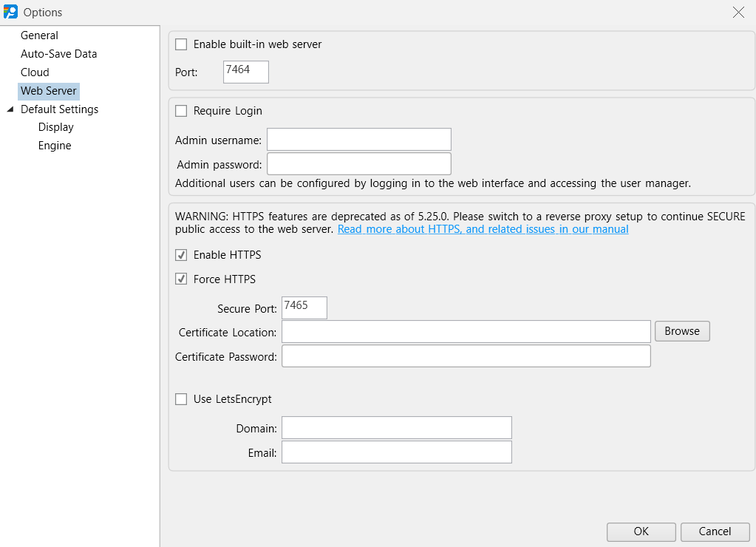Click Browse for certificate location

click(x=681, y=331)
